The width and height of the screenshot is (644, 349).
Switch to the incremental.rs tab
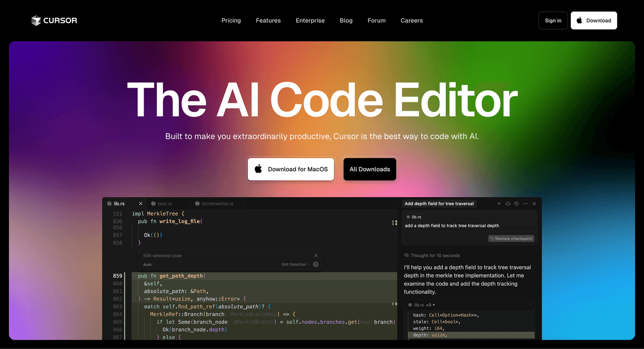[217, 204]
